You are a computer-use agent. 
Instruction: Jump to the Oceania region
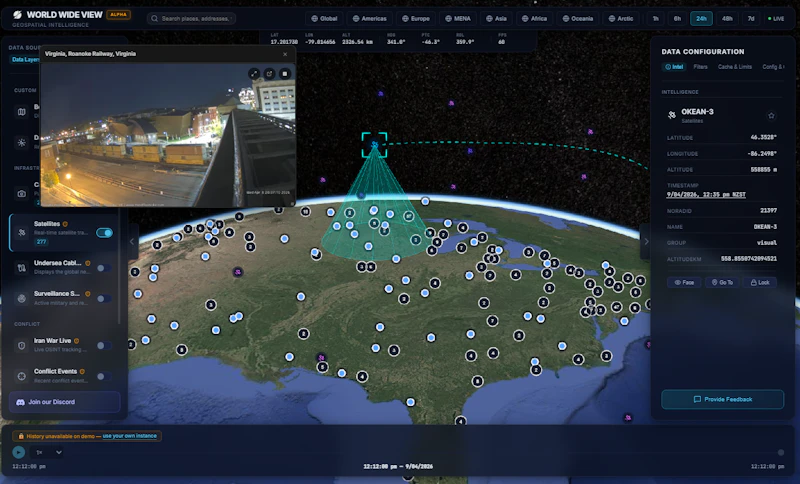[x=578, y=18]
